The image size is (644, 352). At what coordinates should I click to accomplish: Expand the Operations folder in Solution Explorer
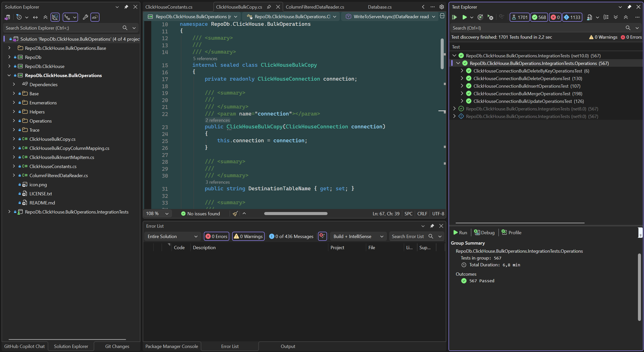14,121
